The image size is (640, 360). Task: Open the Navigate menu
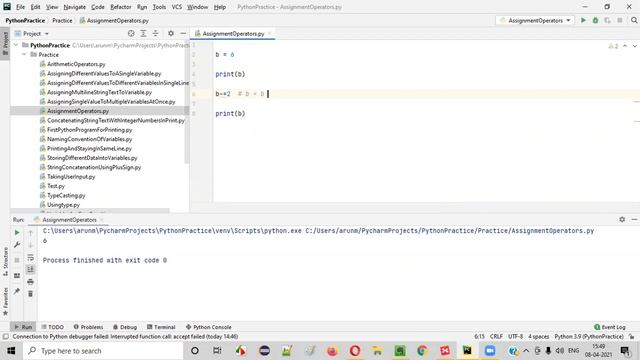click(75, 7)
